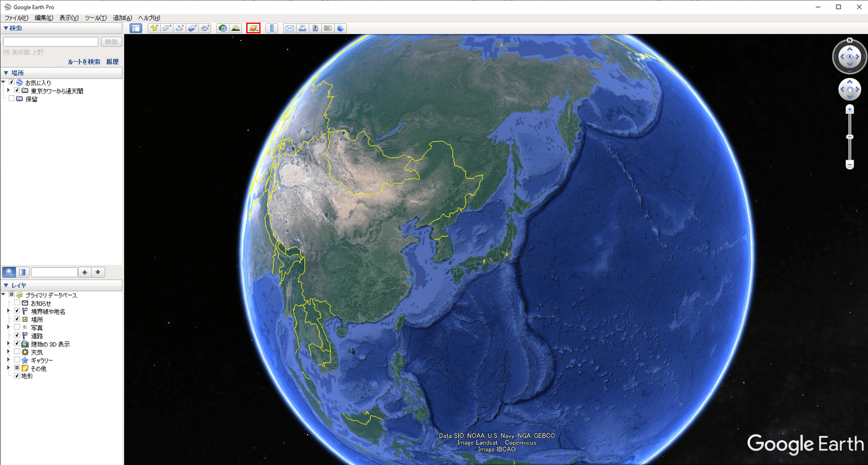Viewport: 868px width, 465px height.
Task: Select the add path tool
Action: [x=179, y=27]
